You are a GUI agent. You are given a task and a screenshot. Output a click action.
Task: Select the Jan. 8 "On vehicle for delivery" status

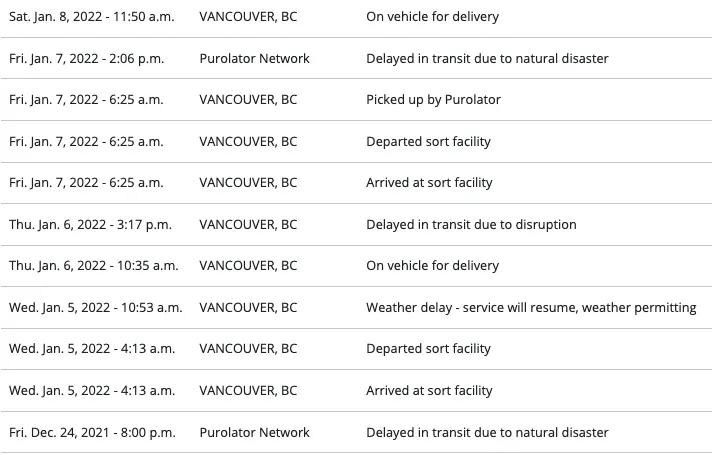[x=432, y=17]
